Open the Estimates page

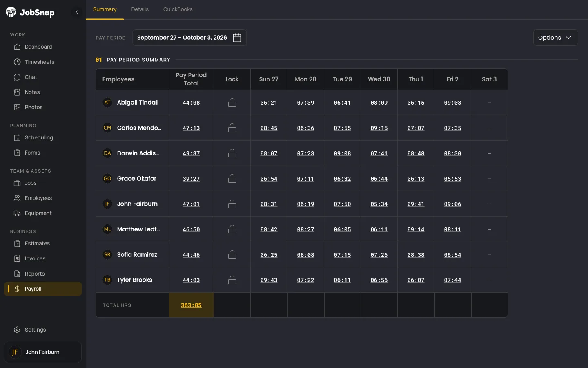tap(43, 243)
